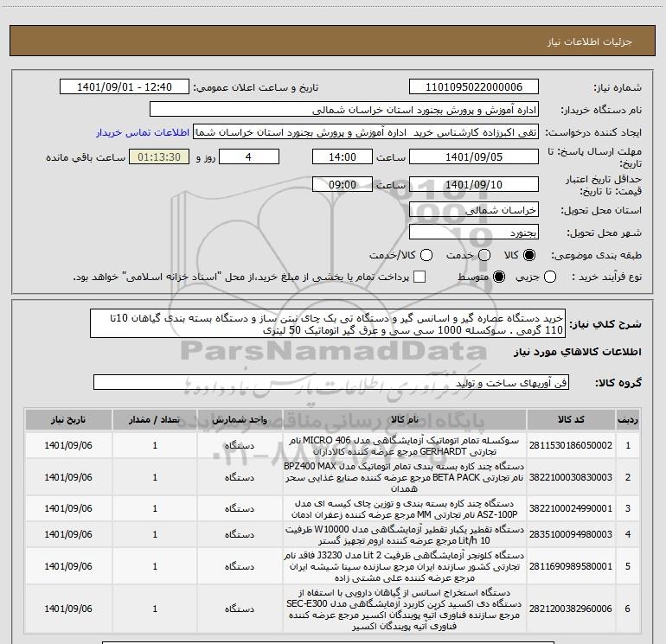Click the SEC-E300 essence extraction item name

click(405, 609)
